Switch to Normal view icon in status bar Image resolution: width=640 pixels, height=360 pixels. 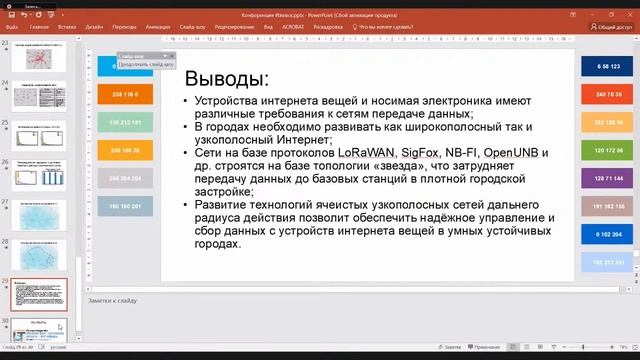coord(513,347)
